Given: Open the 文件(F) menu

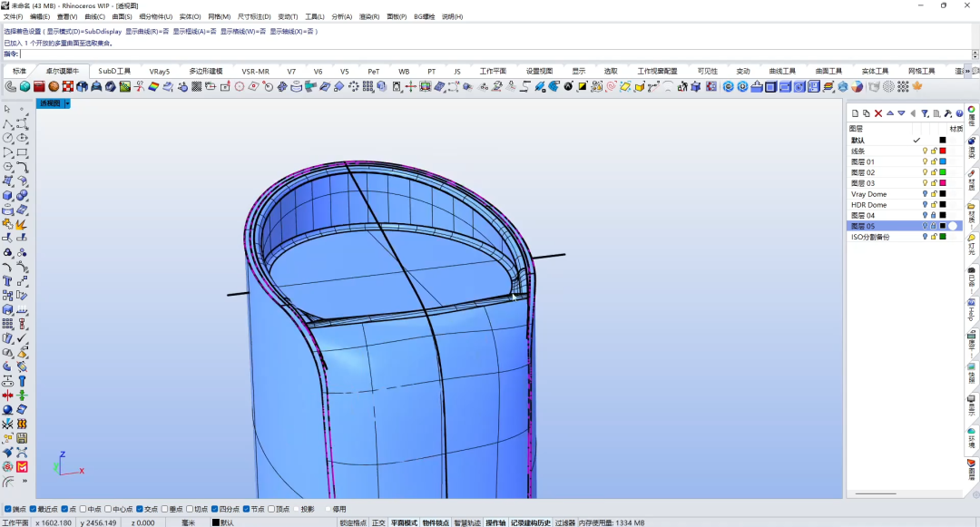Looking at the screenshot, I should pos(13,17).
